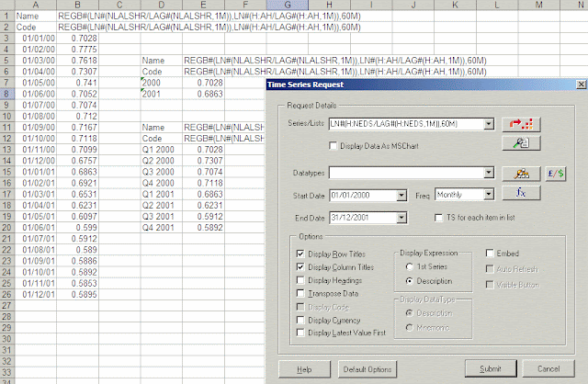The width and height of the screenshot is (588, 384).
Task: Click cell with value 0.5895
Action: click(77, 295)
